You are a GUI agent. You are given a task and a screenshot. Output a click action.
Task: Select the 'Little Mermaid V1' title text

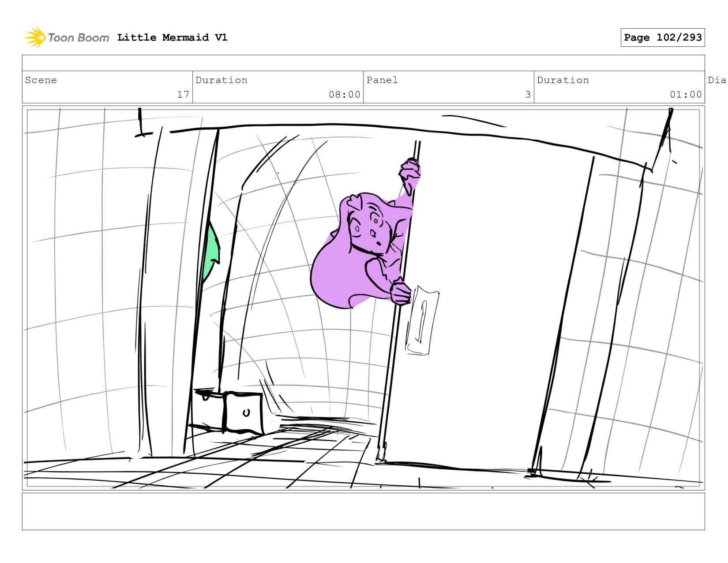click(172, 38)
